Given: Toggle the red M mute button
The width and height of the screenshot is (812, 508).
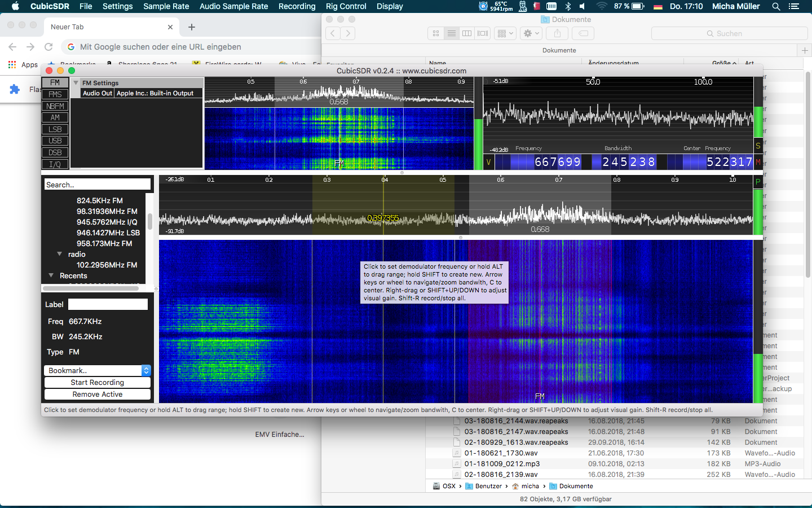Looking at the screenshot, I should [x=758, y=162].
